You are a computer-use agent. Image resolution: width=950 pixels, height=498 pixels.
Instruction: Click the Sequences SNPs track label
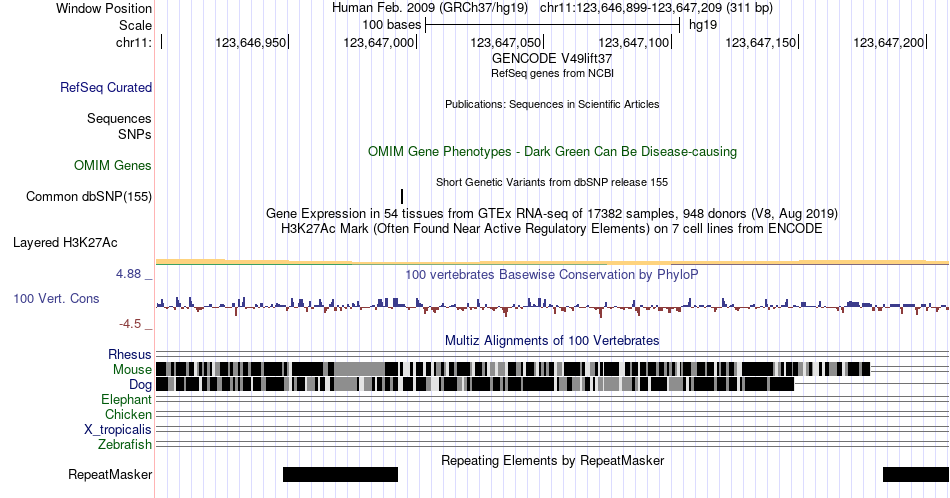click(119, 126)
